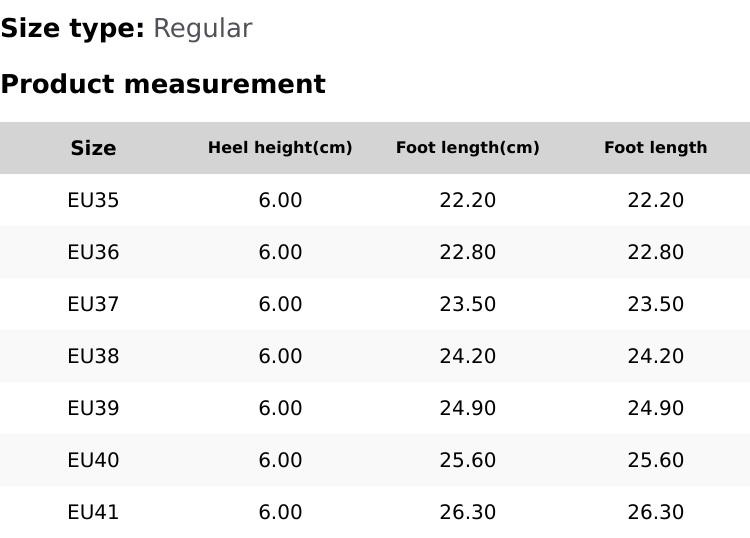Image resolution: width=750 pixels, height=538 pixels.
Task: Select the EU36 size cell
Action: click(x=93, y=252)
